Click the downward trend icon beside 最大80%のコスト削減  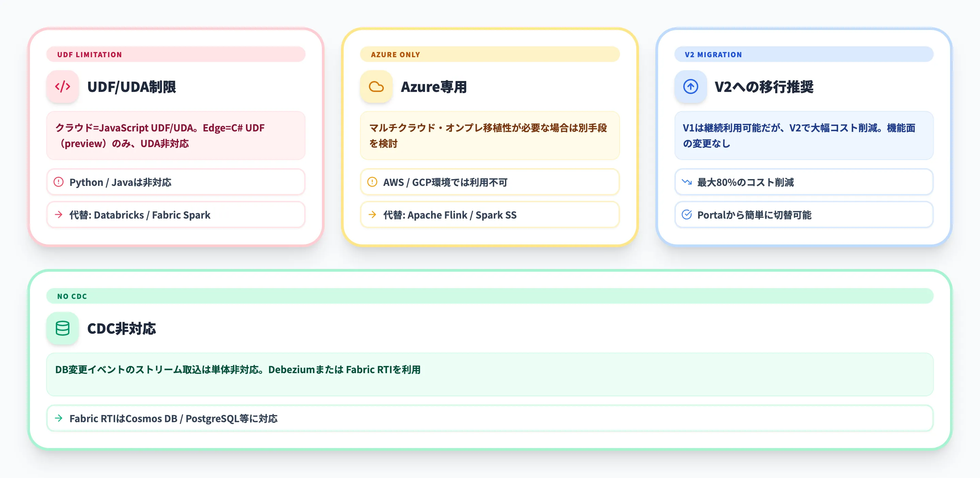(687, 182)
